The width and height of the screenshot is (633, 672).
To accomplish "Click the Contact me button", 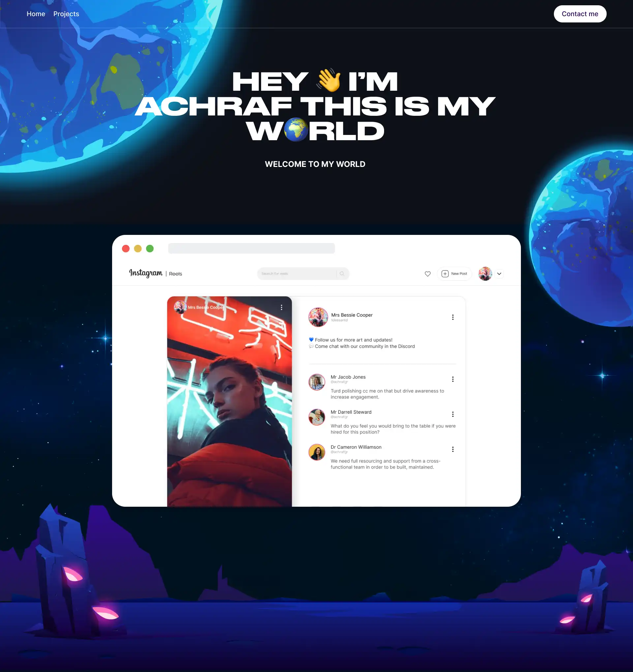I will pos(580,14).
